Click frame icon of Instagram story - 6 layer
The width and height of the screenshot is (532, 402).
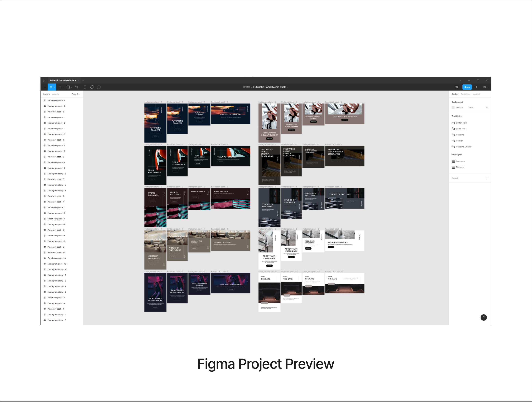(x=45, y=174)
